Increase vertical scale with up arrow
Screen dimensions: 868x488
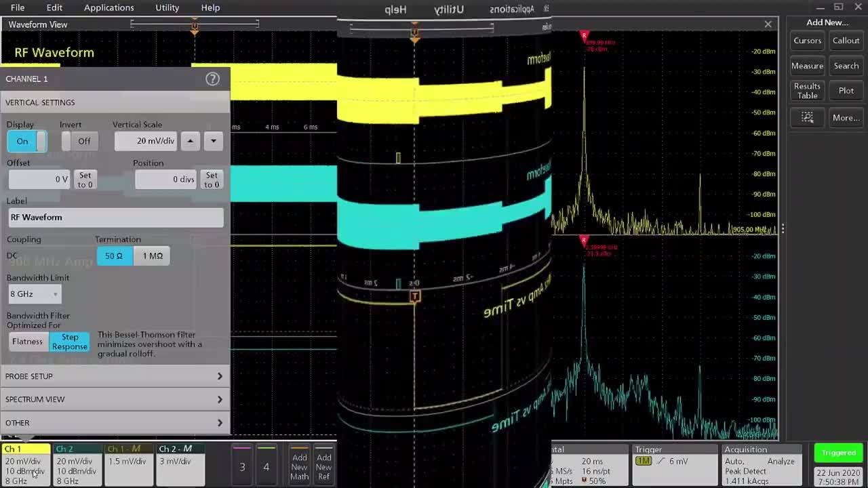tap(191, 141)
